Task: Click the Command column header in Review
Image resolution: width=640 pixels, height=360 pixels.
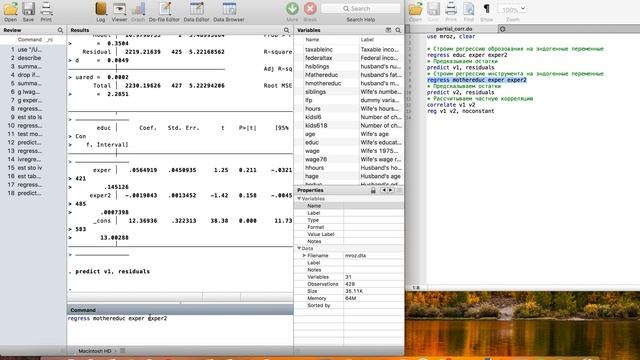Action: point(30,40)
